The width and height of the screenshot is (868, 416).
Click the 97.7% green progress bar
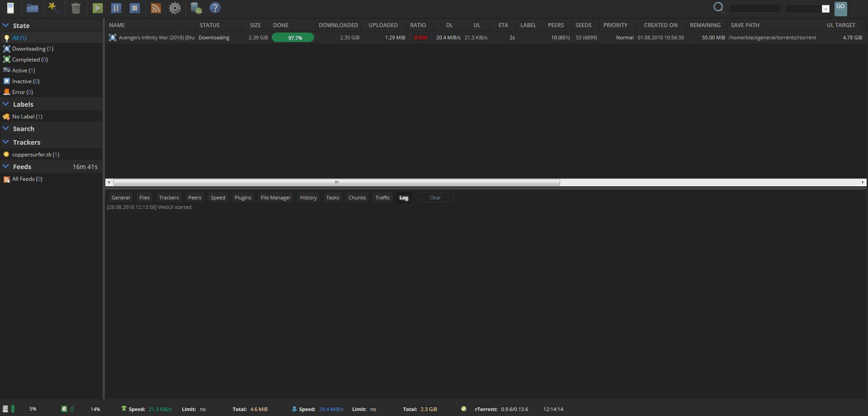293,38
